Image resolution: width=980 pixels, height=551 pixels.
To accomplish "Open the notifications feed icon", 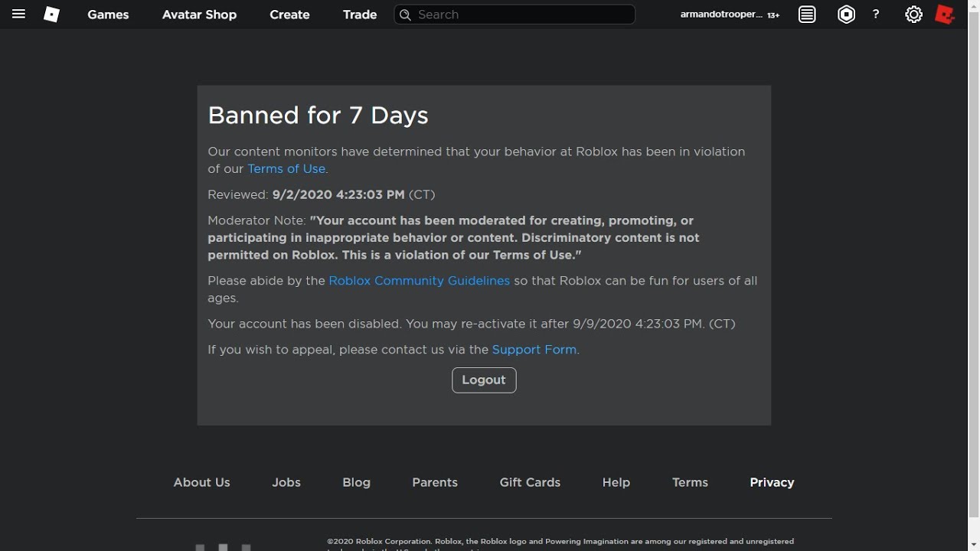I will [807, 15].
